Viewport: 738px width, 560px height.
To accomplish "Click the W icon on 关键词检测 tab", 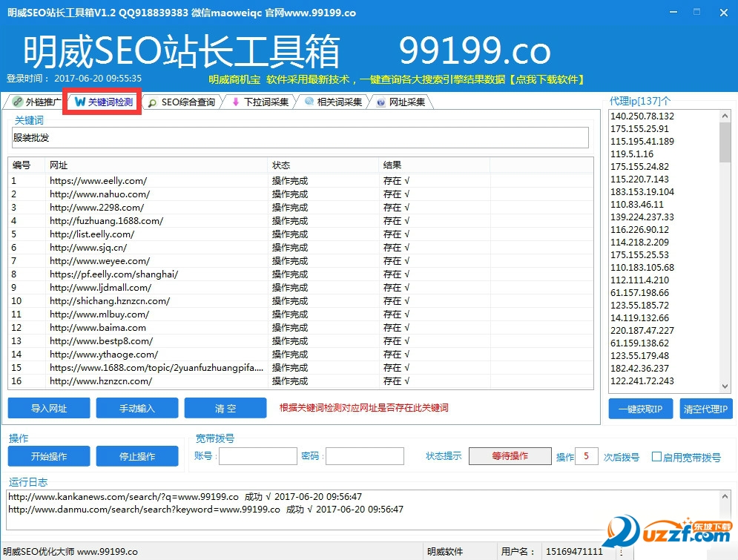I will pyautogui.click(x=80, y=102).
